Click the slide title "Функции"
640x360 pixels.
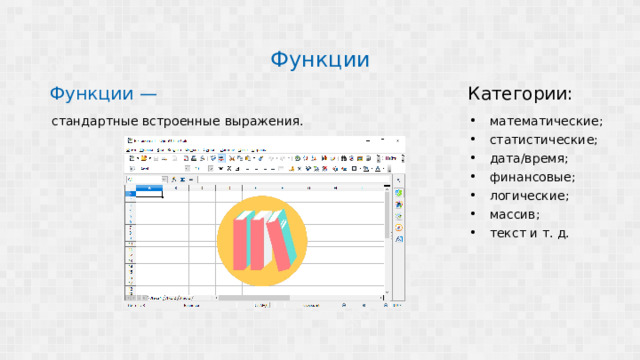point(320,60)
